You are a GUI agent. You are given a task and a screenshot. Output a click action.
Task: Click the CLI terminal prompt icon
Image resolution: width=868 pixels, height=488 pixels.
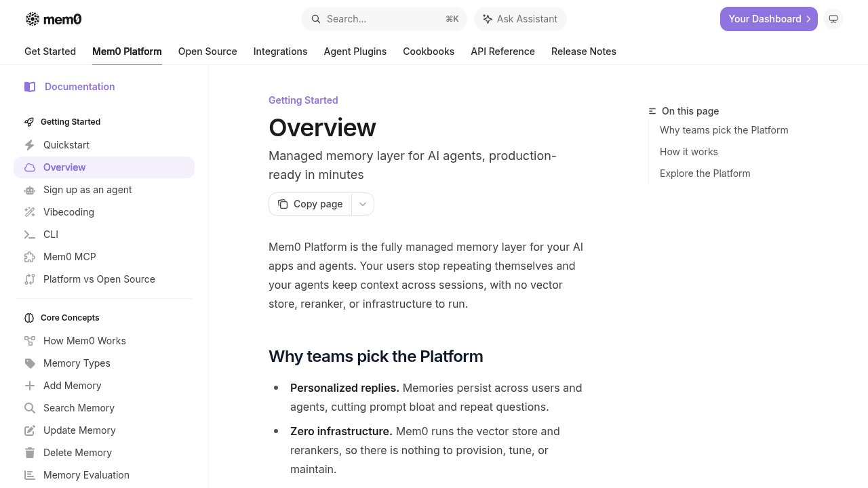[29, 235]
